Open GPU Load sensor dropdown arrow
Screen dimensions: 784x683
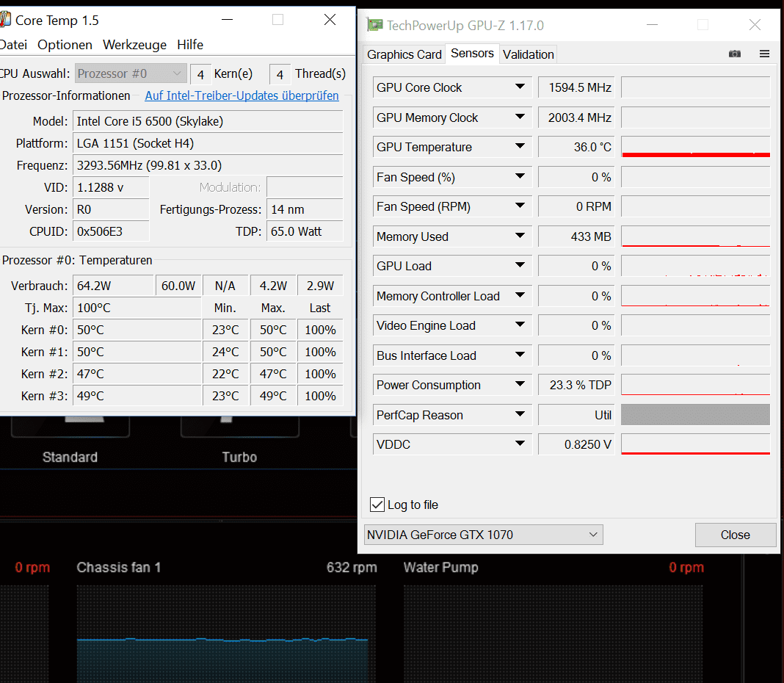[520, 265]
